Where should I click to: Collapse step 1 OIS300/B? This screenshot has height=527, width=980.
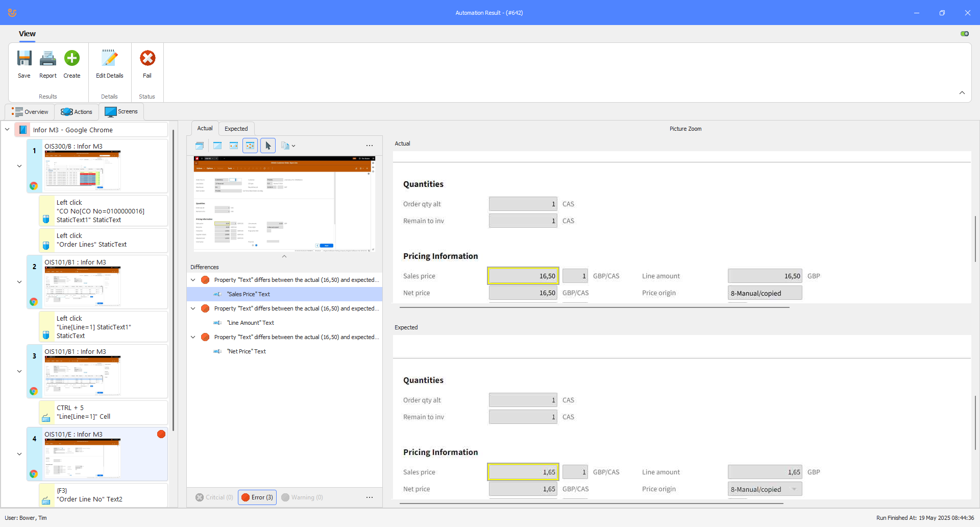click(x=19, y=166)
